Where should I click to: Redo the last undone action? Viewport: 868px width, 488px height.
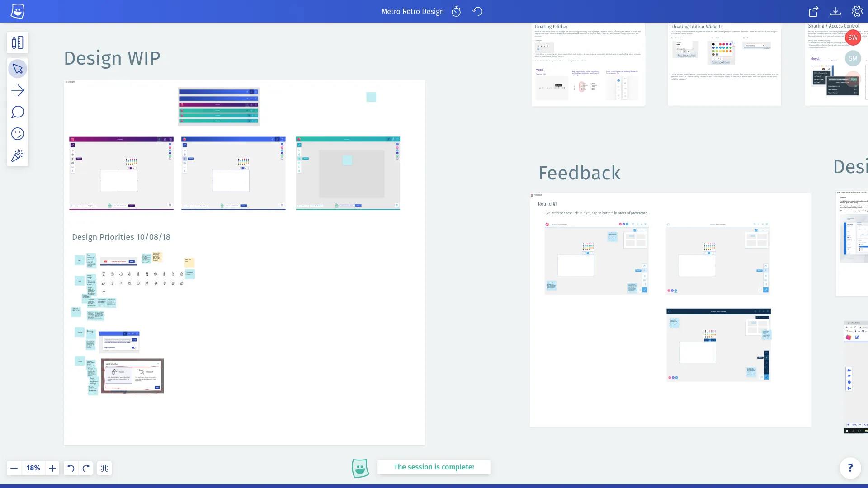coord(86,468)
